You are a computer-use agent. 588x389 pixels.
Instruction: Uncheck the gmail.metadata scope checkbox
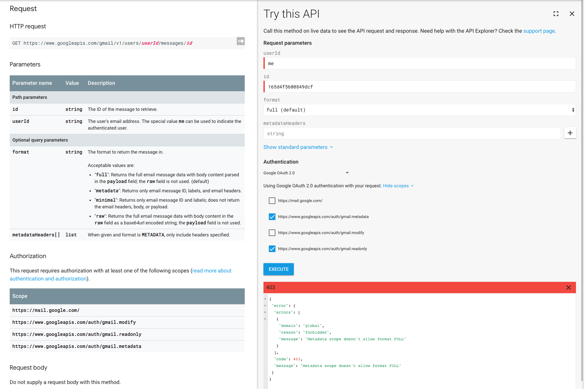point(272,217)
